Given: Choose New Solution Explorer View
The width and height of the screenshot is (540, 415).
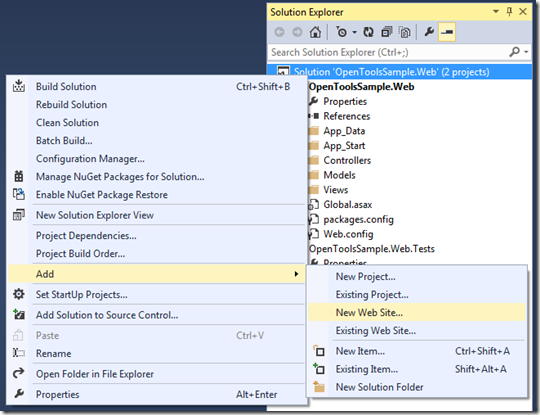Looking at the screenshot, I should coord(156,215).
